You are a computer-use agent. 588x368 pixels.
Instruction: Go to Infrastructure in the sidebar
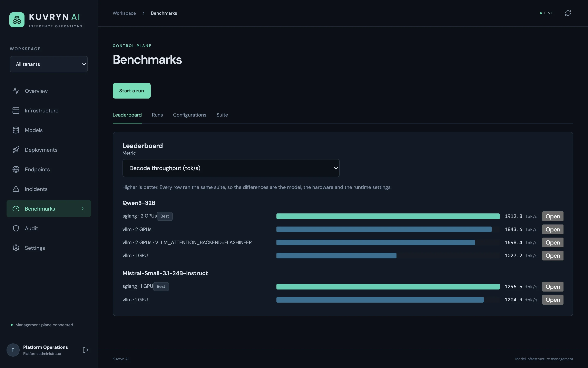[x=49, y=110]
